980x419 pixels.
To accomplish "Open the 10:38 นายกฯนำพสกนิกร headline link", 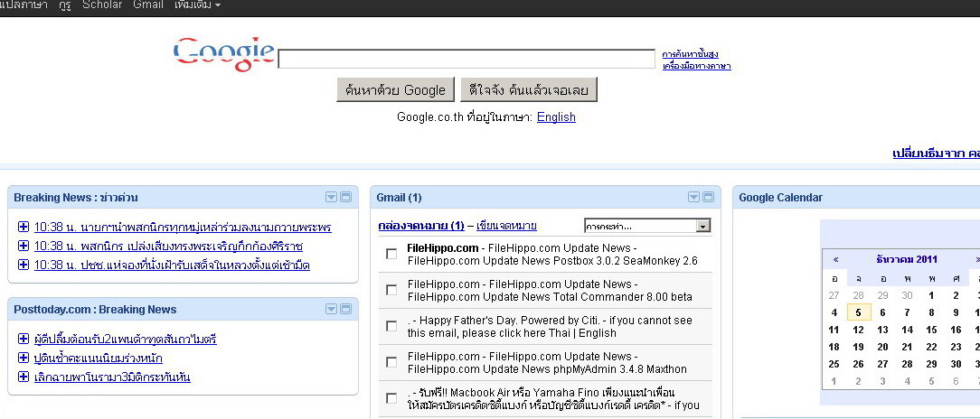I will [183, 228].
